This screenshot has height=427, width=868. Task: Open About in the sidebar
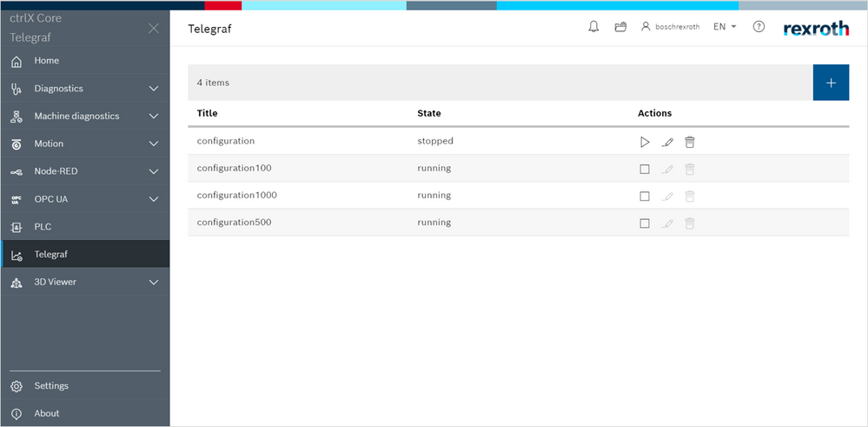click(85, 414)
